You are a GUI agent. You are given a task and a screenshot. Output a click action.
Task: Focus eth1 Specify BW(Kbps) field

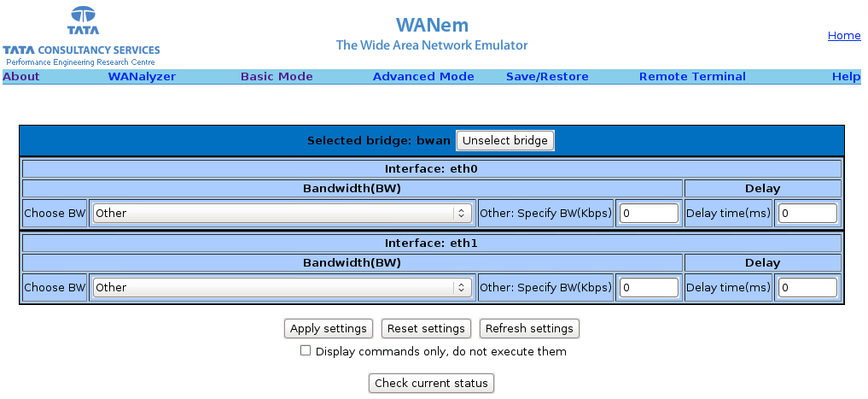649,287
